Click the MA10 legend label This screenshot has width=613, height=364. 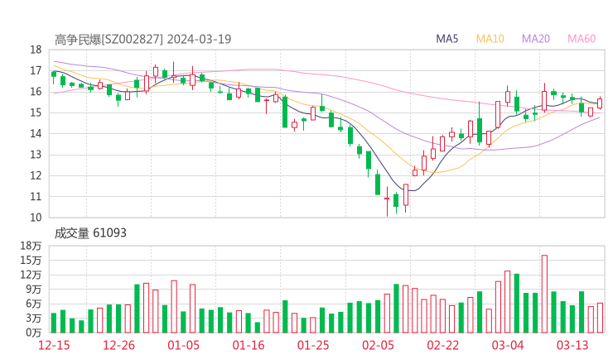point(490,39)
